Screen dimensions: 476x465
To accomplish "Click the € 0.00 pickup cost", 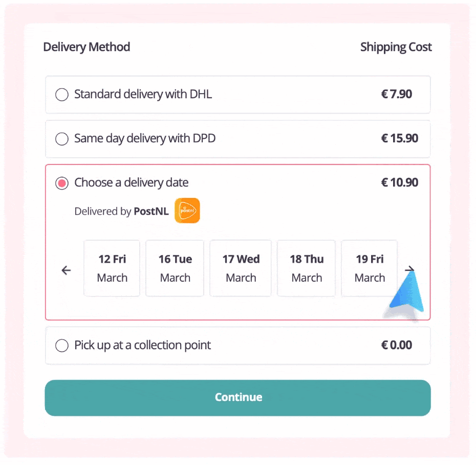I will [397, 345].
